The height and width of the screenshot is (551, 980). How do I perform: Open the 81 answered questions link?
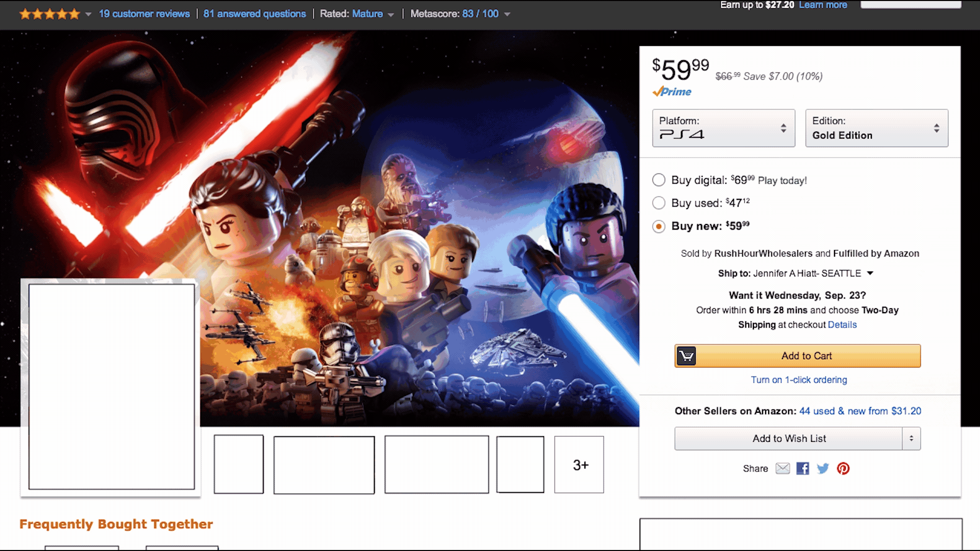tap(255, 14)
